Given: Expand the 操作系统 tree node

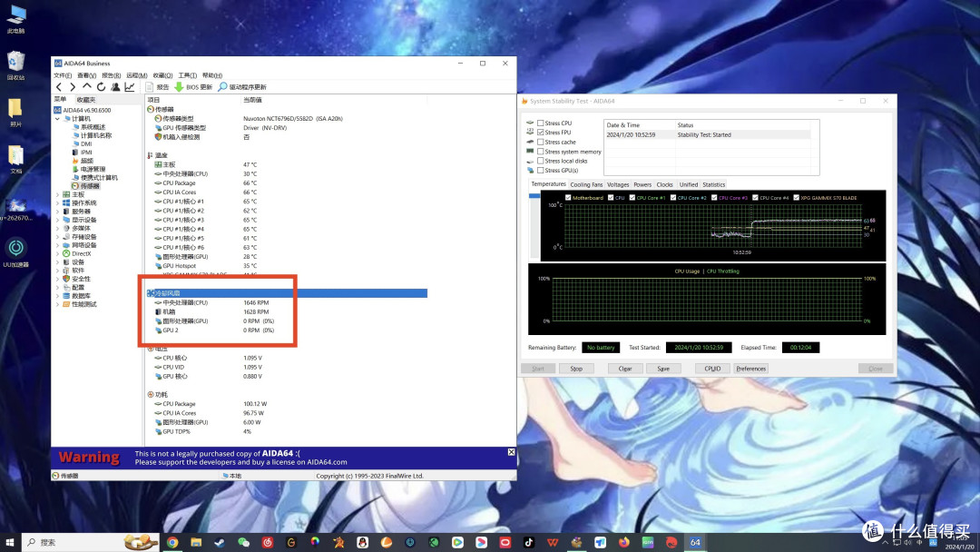Looking at the screenshot, I should 57,203.
